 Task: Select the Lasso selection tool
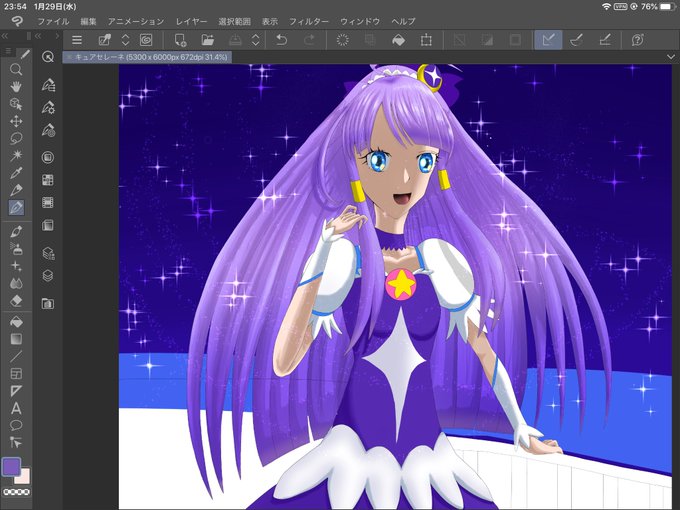click(x=16, y=138)
